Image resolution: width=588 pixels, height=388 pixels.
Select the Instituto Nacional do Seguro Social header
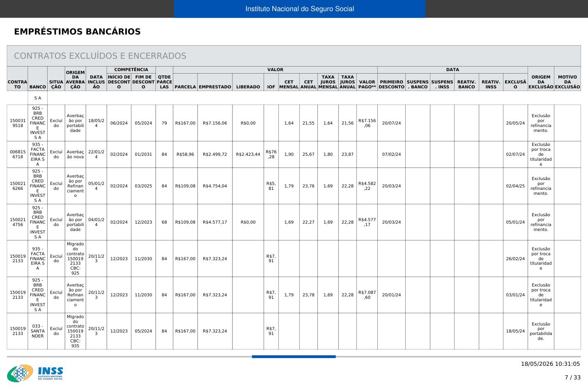[x=300, y=9]
